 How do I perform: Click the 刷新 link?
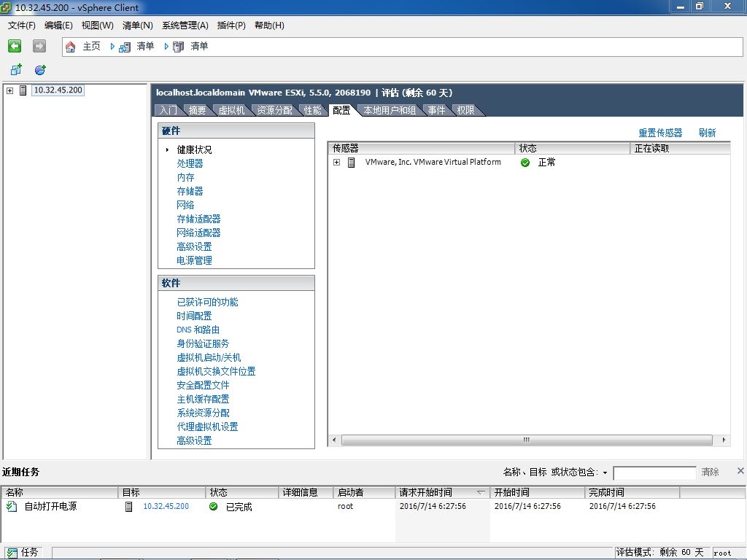click(x=708, y=133)
